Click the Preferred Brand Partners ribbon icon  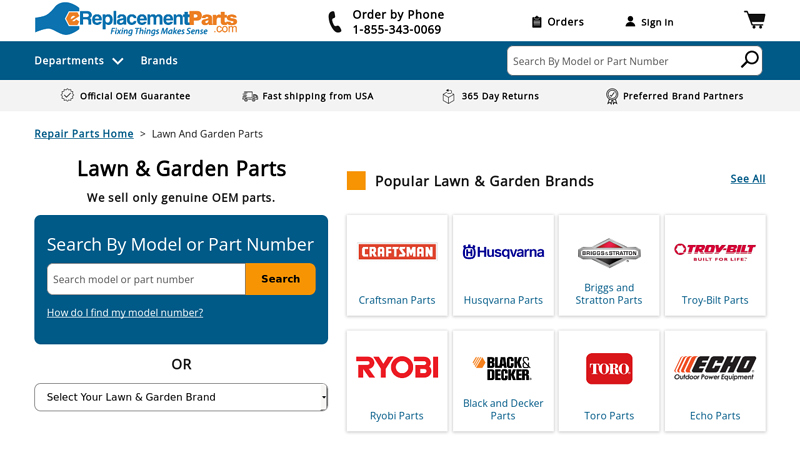(612, 96)
